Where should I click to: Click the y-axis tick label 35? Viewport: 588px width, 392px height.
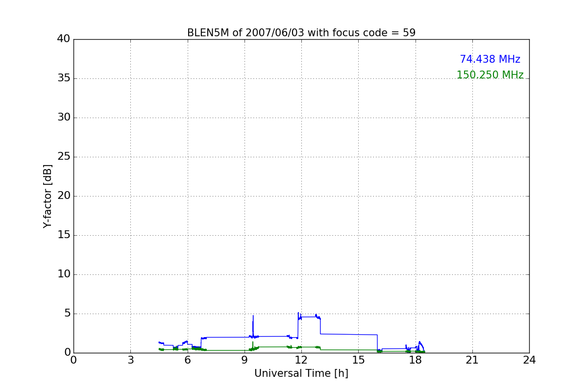tap(63, 78)
